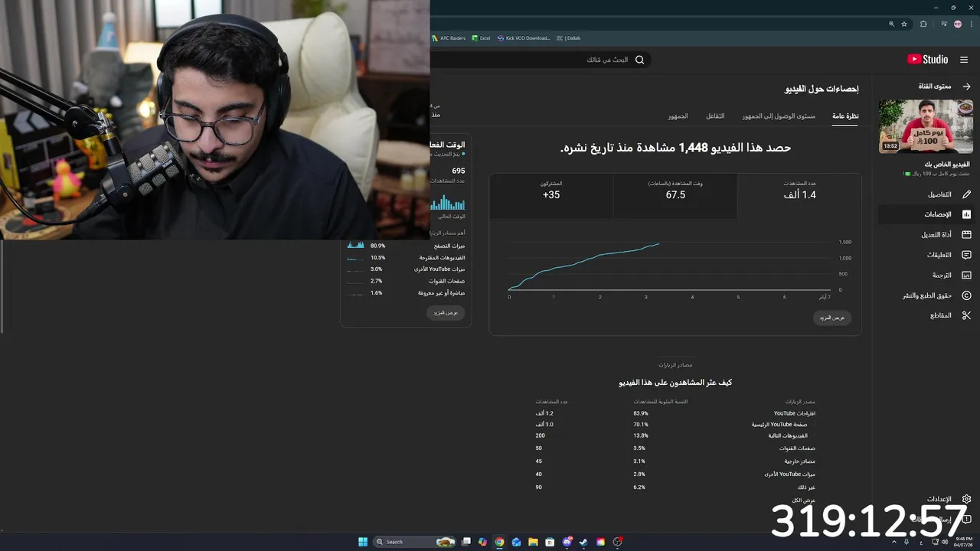
Task: Switch to the الجمهور tab
Action: click(x=678, y=116)
